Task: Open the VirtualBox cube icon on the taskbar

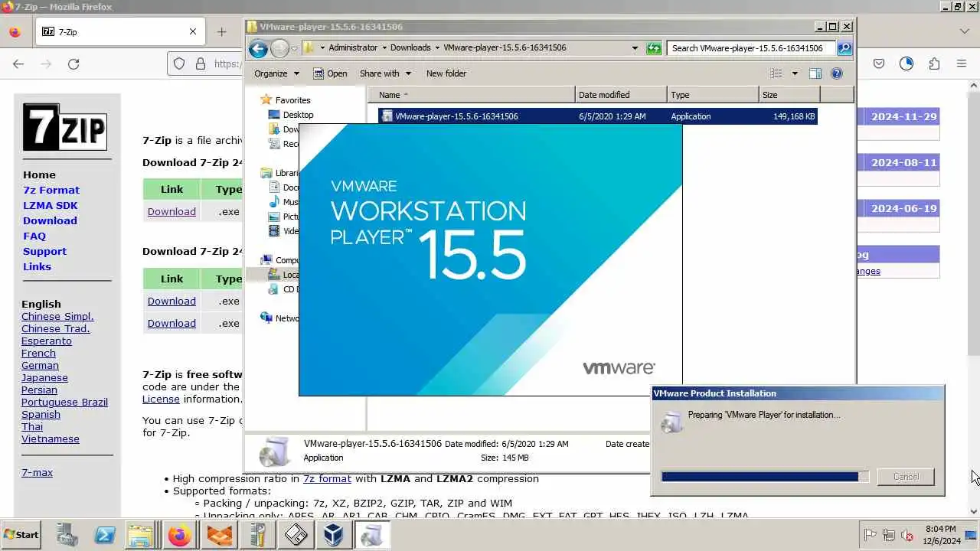Action: (x=333, y=535)
